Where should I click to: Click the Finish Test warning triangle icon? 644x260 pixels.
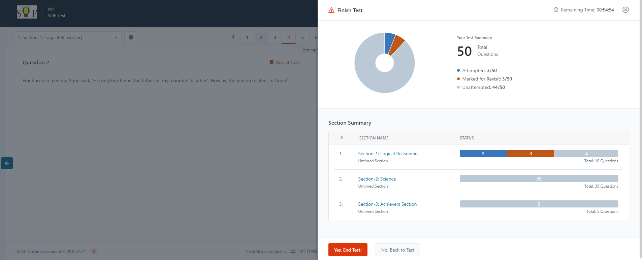coord(331,10)
